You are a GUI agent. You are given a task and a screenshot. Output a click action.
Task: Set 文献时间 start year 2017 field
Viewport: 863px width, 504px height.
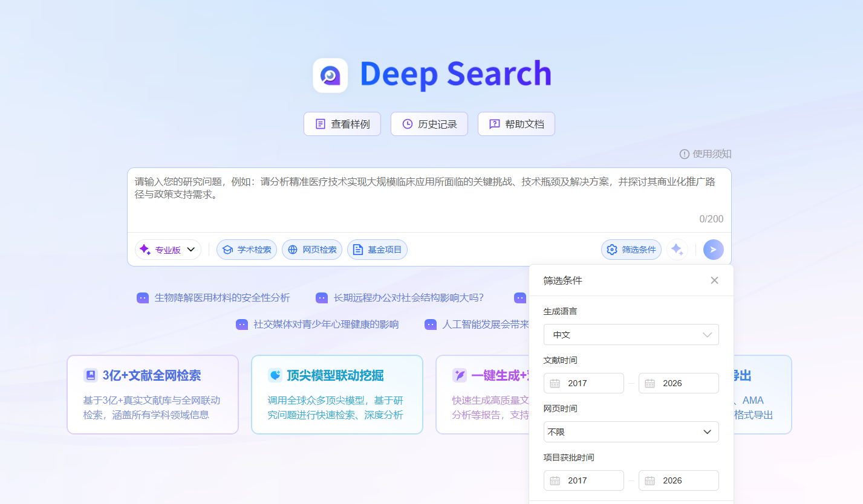(x=584, y=383)
